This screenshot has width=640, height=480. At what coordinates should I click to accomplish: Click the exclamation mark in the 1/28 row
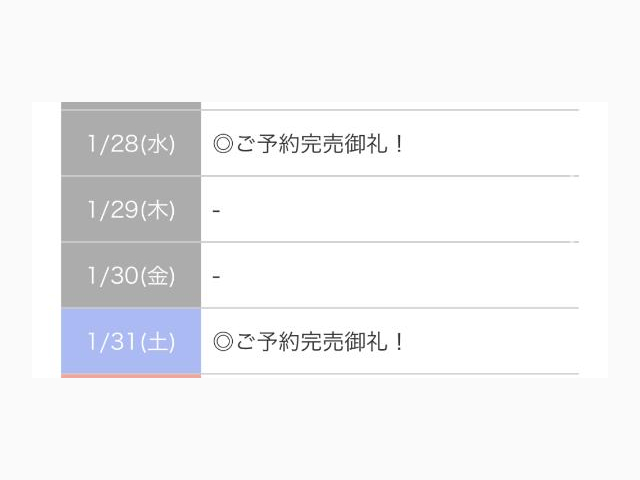pyautogui.click(x=399, y=144)
